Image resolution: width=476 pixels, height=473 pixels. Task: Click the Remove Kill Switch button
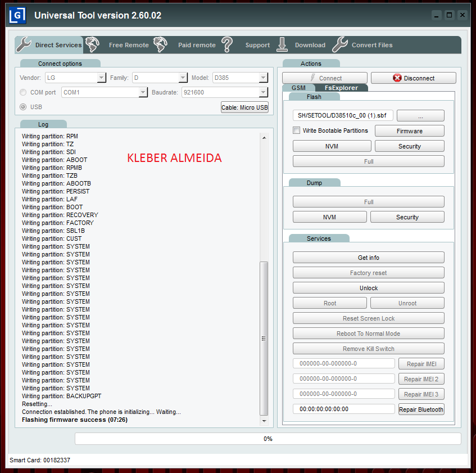pyautogui.click(x=369, y=349)
